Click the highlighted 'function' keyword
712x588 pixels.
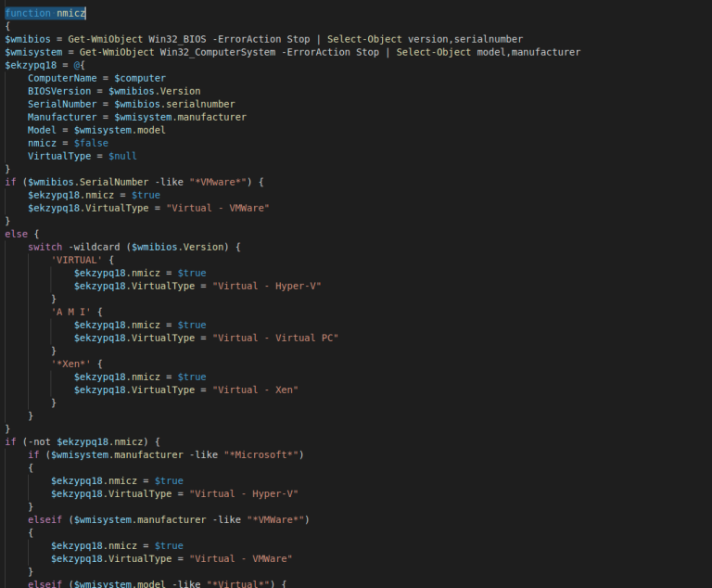[28, 13]
